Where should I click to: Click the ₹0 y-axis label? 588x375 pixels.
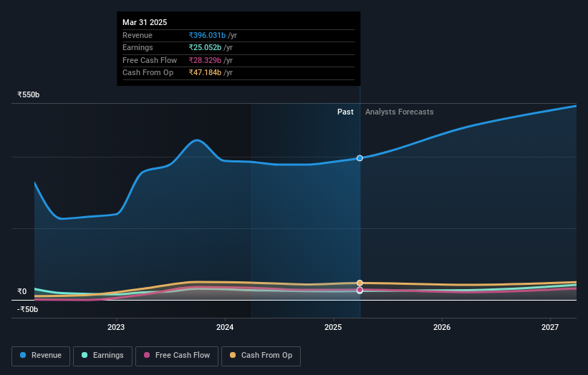[21, 291]
